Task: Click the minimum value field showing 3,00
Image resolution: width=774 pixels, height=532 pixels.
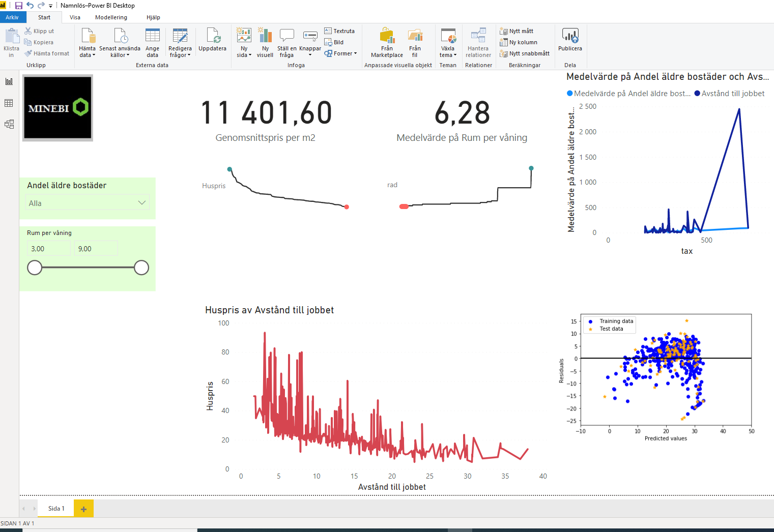Action: [x=48, y=249]
